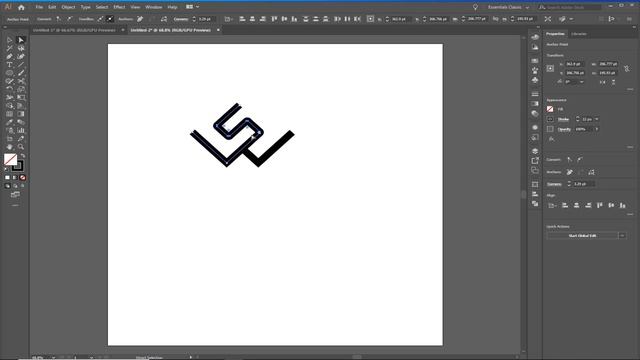Open the Window menu
The height and width of the screenshot is (360, 640).
pyautogui.click(x=153, y=7)
